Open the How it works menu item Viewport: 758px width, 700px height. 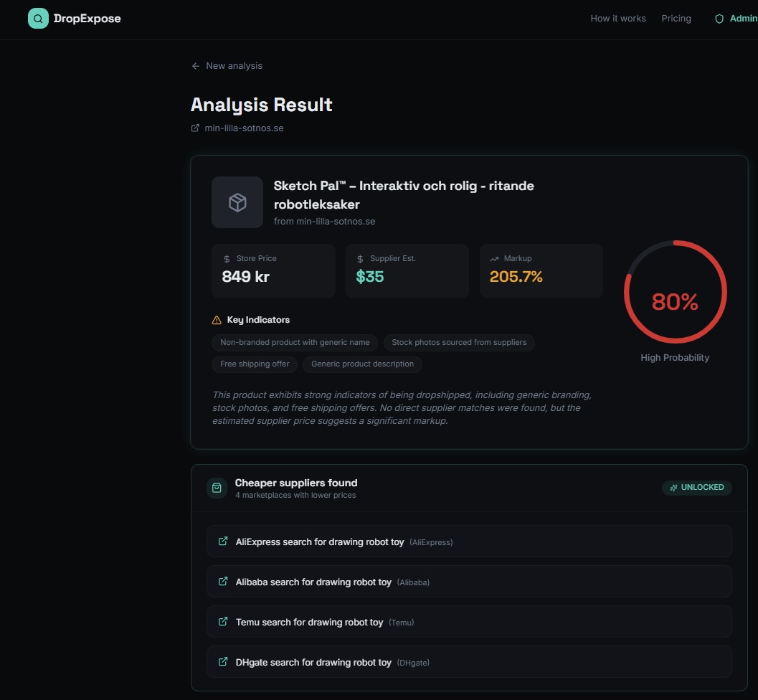pos(617,19)
